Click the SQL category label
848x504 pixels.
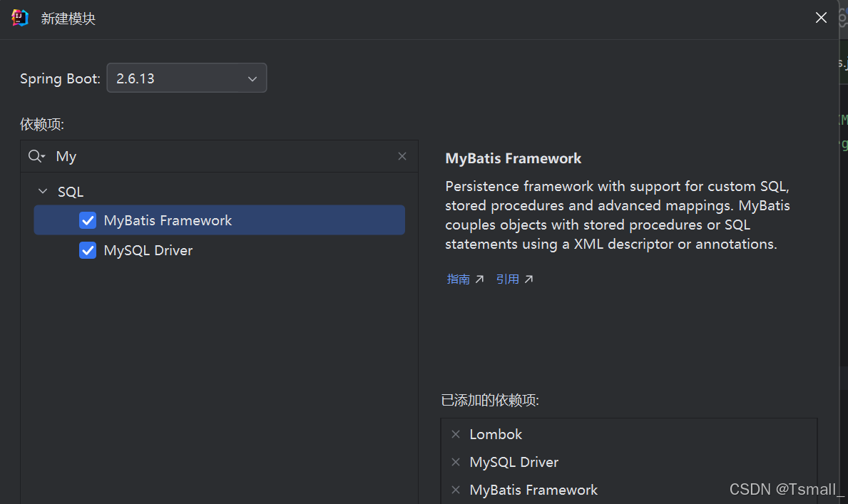[71, 192]
